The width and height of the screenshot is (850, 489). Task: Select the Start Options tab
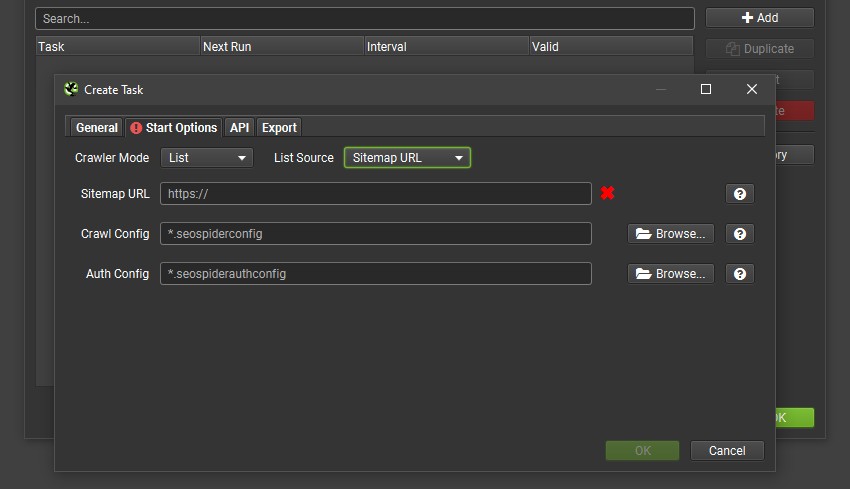[173, 127]
